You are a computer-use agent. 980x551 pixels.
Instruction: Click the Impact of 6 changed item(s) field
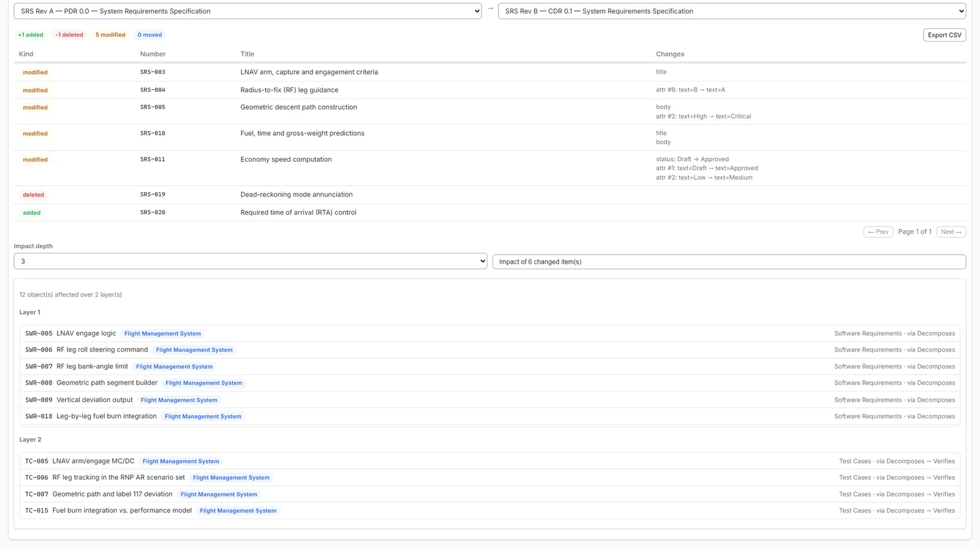point(729,261)
